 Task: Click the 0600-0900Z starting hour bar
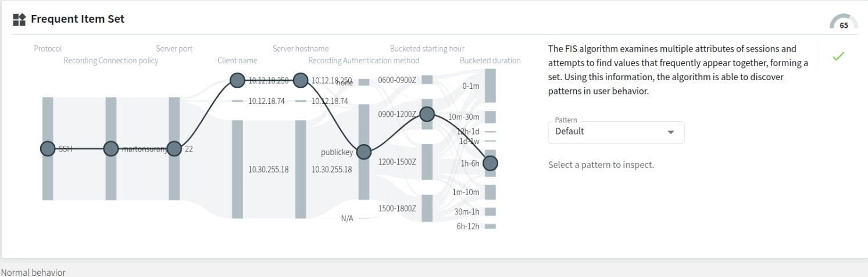pyautogui.click(x=427, y=80)
